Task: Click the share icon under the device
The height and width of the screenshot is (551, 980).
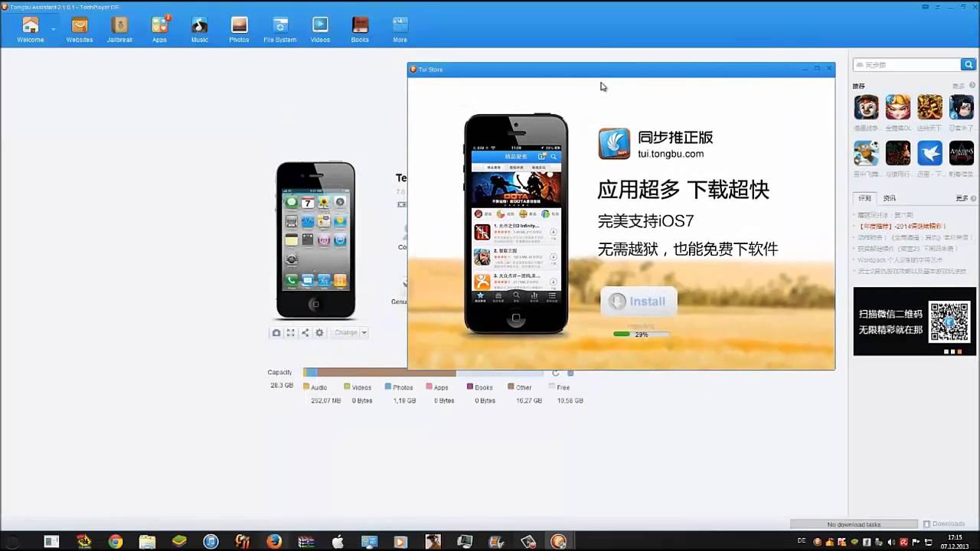Action: [305, 332]
